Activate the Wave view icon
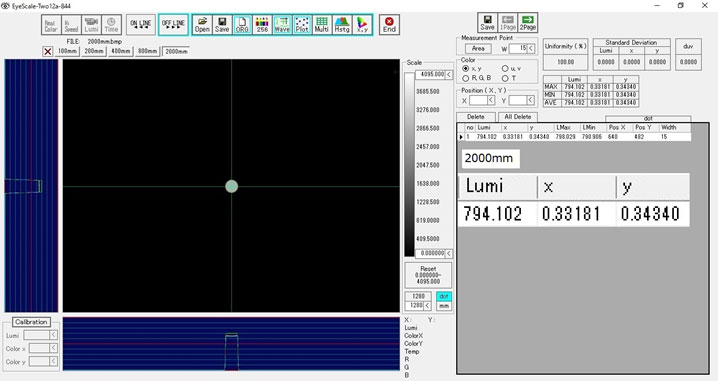 [282, 25]
